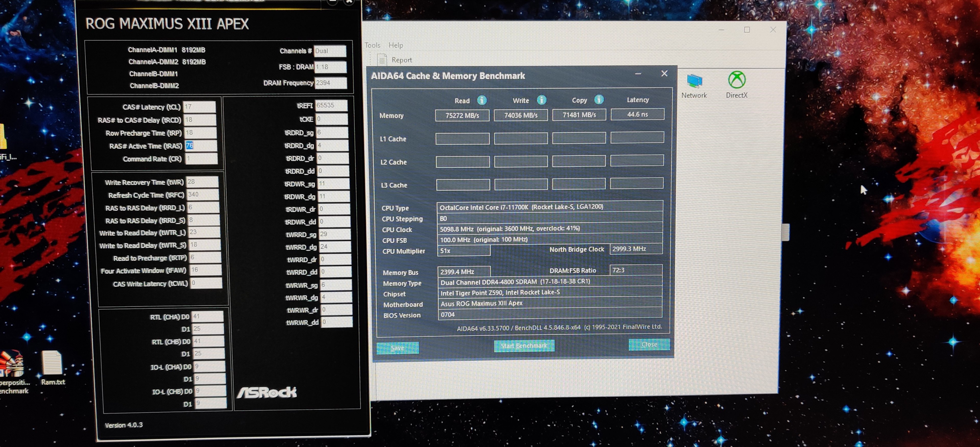The width and height of the screenshot is (980, 447).
Task: Click the tWRRD_sg value field
Action: 335,234
